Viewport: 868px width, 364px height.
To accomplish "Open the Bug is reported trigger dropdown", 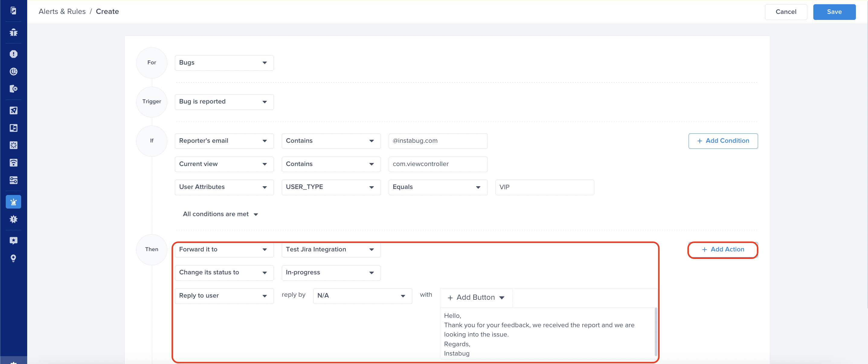I will pos(224,102).
